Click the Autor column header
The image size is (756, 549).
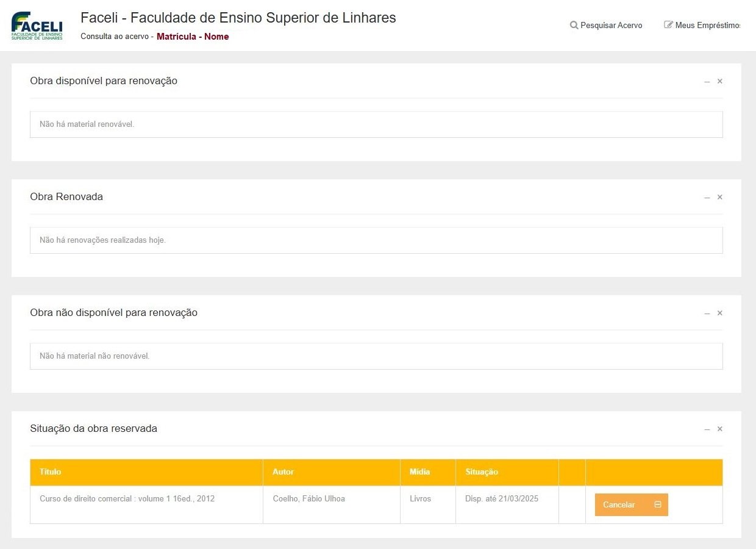[x=283, y=472]
